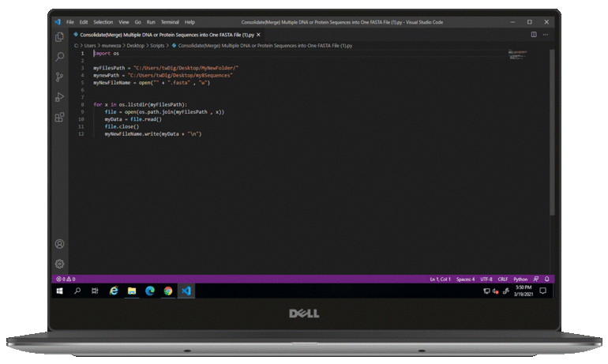Viewport: 608px width, 364px height.
Task: Close the open Python file tab
Action: point(258,35)
